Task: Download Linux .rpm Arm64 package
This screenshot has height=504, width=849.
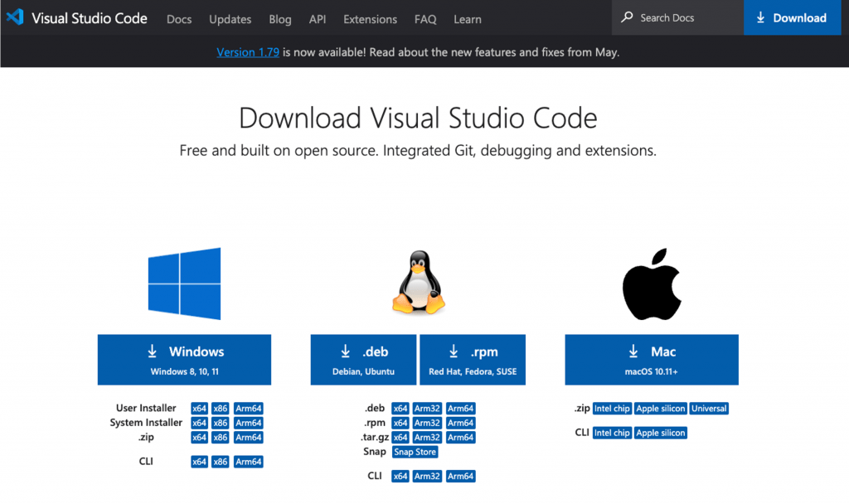Action: [x=461, y=423]
